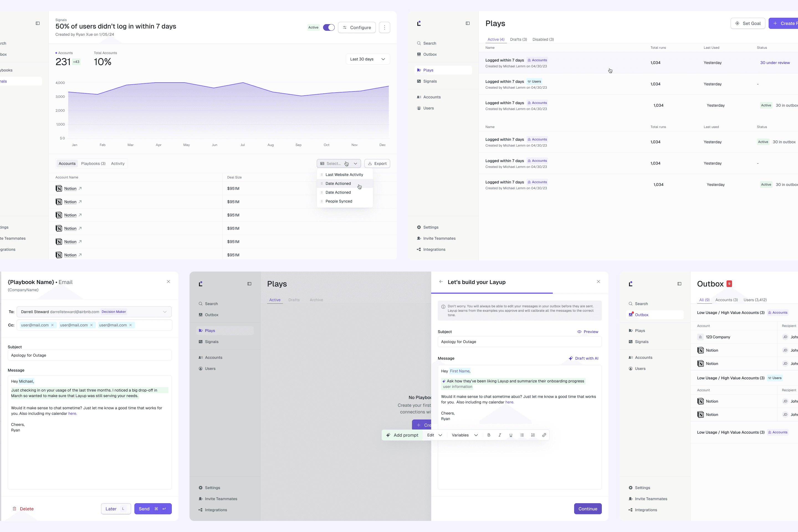Click the Continue button

[x=587, y=509]
